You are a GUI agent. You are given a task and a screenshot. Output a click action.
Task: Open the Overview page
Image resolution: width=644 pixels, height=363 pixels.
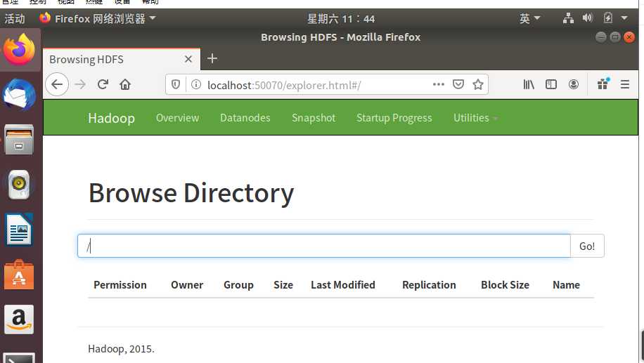177,118
